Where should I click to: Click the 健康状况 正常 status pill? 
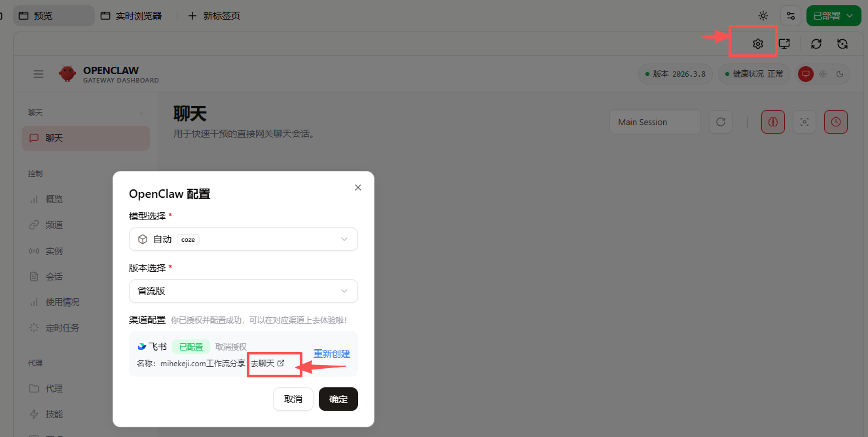pyautogui.click(x=754, y=74)
